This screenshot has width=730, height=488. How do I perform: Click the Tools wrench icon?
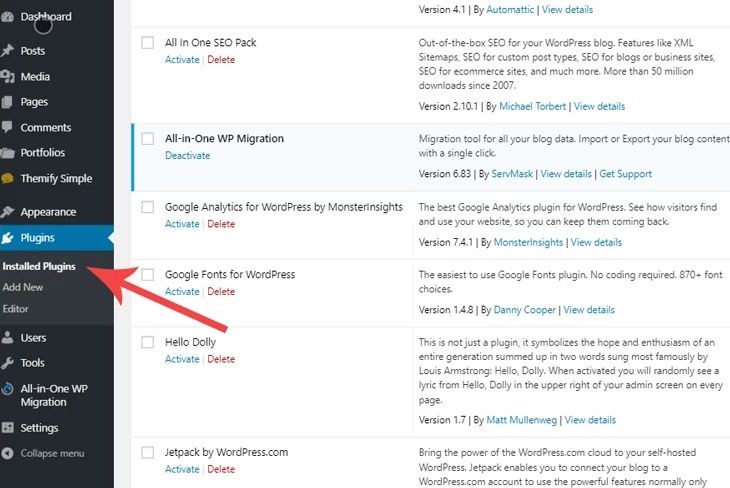pos(7,363)
